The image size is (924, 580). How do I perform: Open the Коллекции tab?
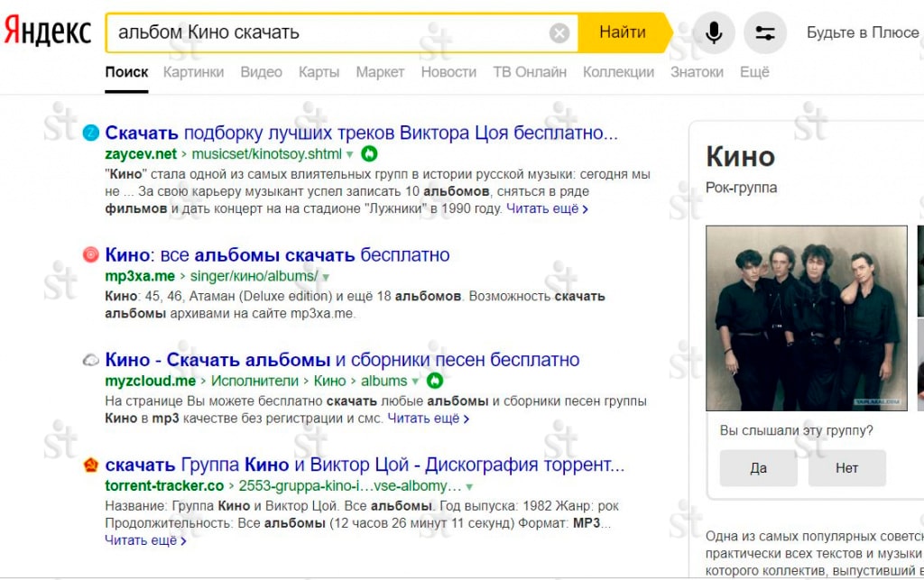[618, 72]
